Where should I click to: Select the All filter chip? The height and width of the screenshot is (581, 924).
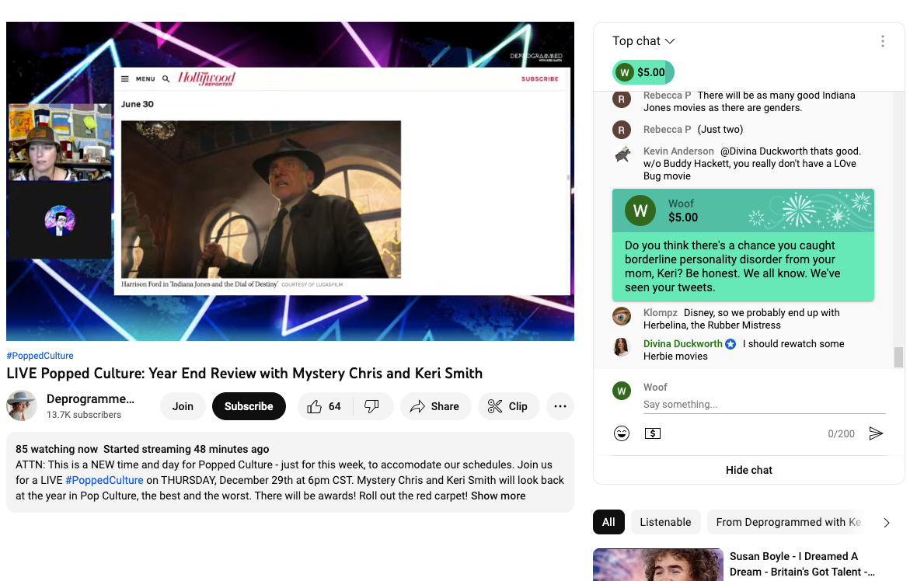[x=608, y=522]
